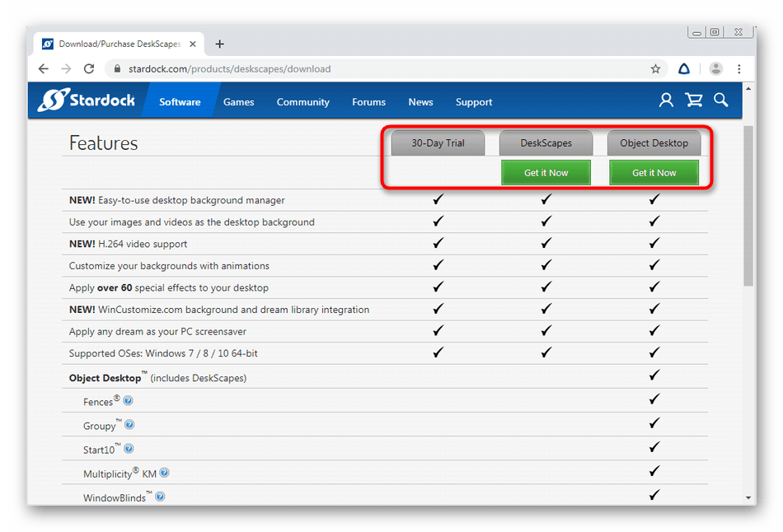This screenshot has height=532, width=783.
Task: Select the Download/Purchase DeskScapes browser tab
Action: click(119, 44)
